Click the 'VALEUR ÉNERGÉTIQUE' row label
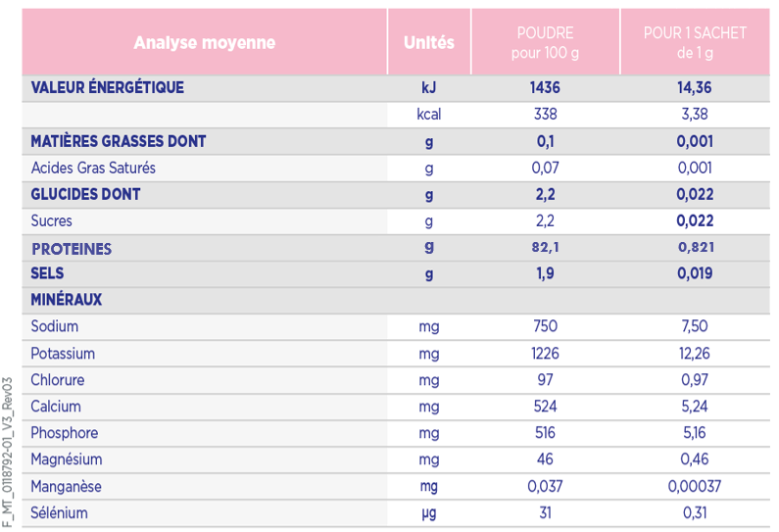 (x=107, y=88)
